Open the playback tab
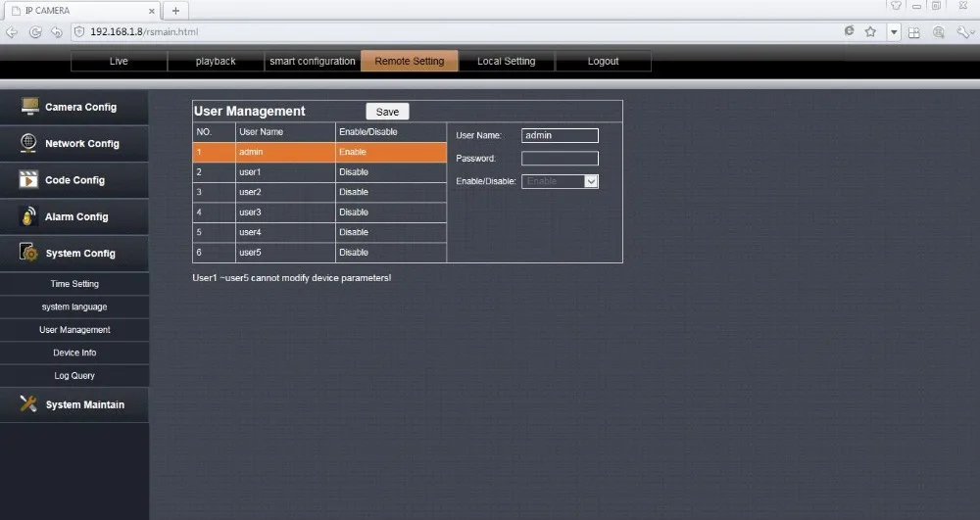Image resolution: width=980 pixels, height=520 pixels. tap(216, 61)
